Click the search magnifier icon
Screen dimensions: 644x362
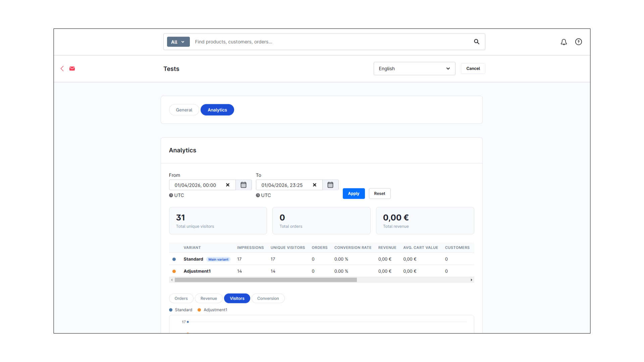pos(477,42)
